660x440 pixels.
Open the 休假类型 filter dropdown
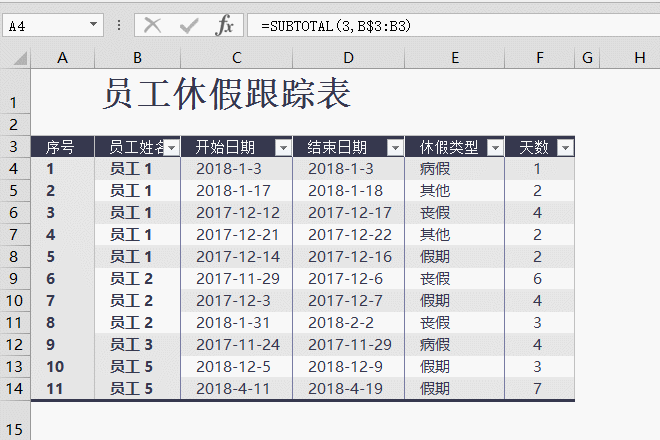tap(495, 148)
